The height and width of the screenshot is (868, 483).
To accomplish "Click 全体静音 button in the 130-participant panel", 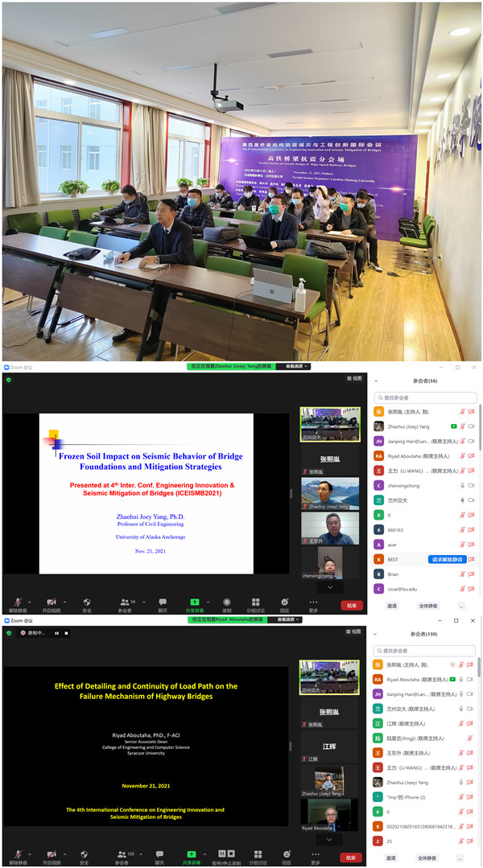I will [427, 858].
